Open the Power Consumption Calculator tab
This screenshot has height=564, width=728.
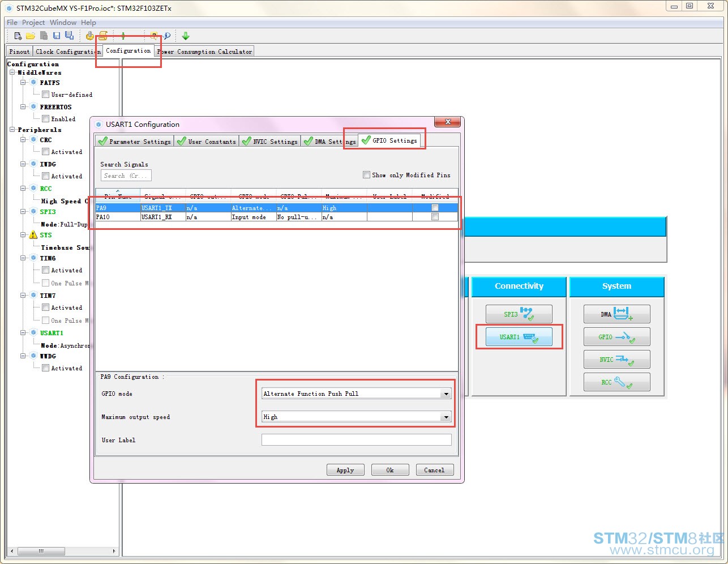tap(204, 52)
